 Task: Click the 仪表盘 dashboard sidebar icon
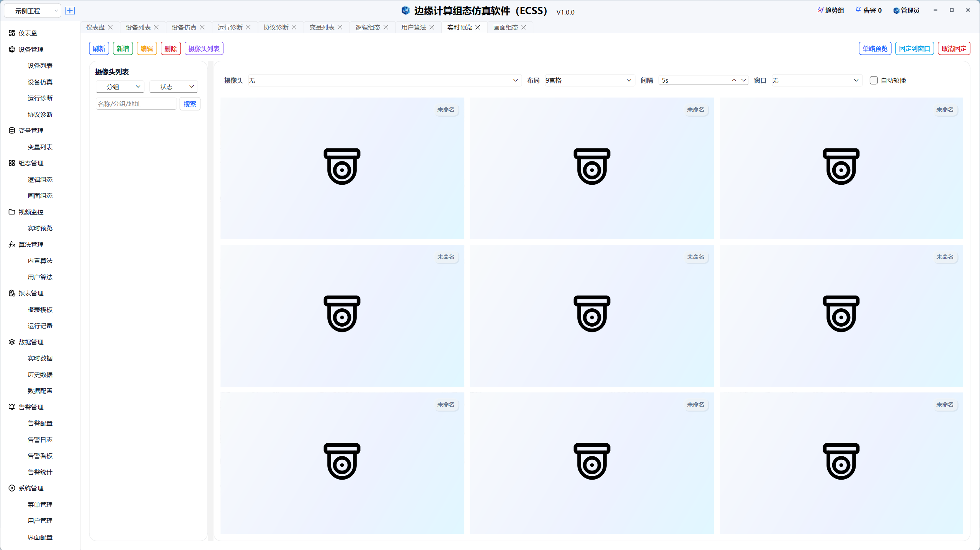tap(12, 33)
